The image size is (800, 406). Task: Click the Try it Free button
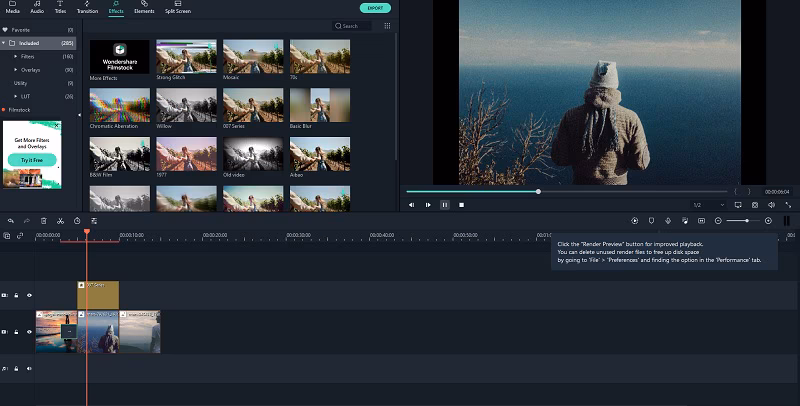(x=31, y=159)
